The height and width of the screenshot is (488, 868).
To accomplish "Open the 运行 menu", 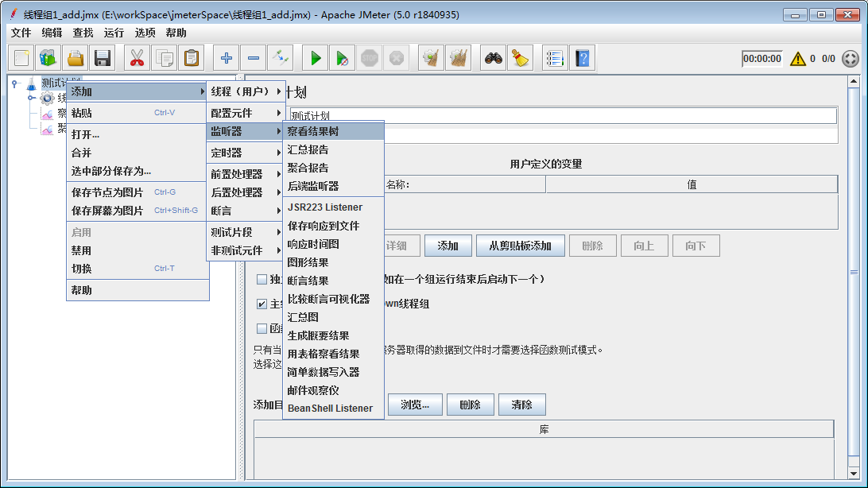I will (x=114, y=33).
